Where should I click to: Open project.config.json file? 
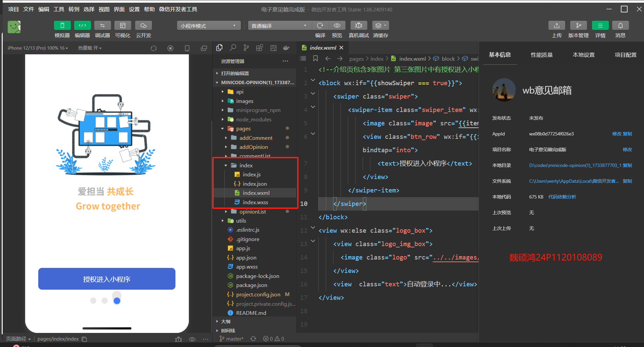coord(255,294)
